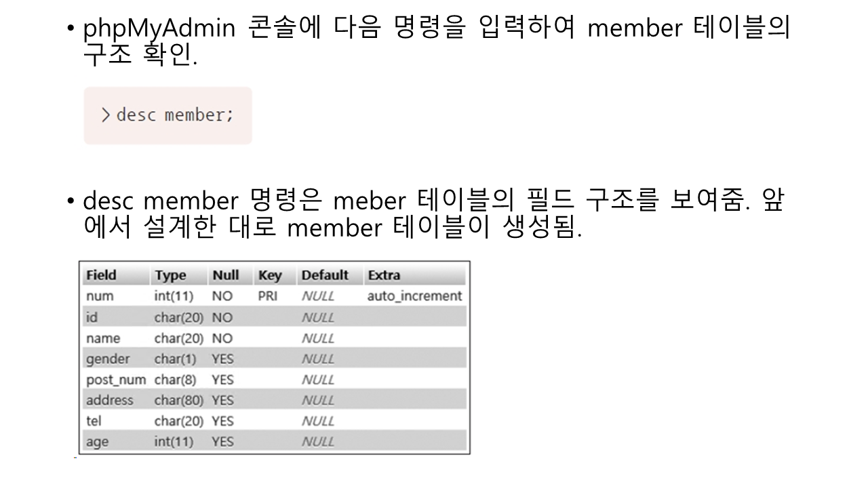The image size is (868, 488).
Task: Click the post_num field cell
Action: [x=116, y=380]
